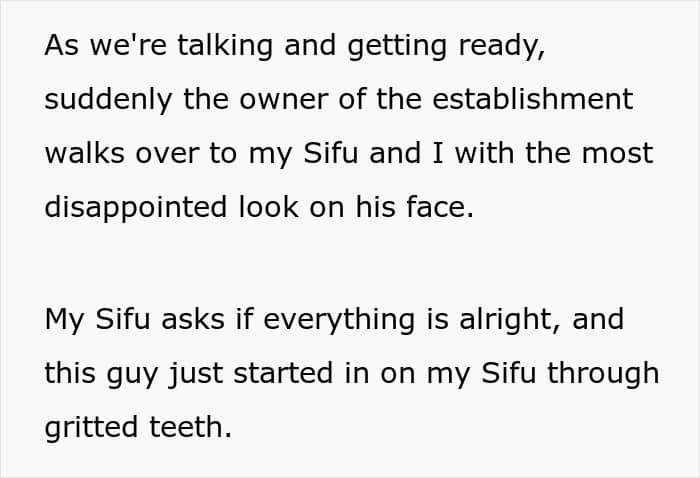Click the word "look"
The width and height of the screenshot is (700, 478).
click(269, 207)
